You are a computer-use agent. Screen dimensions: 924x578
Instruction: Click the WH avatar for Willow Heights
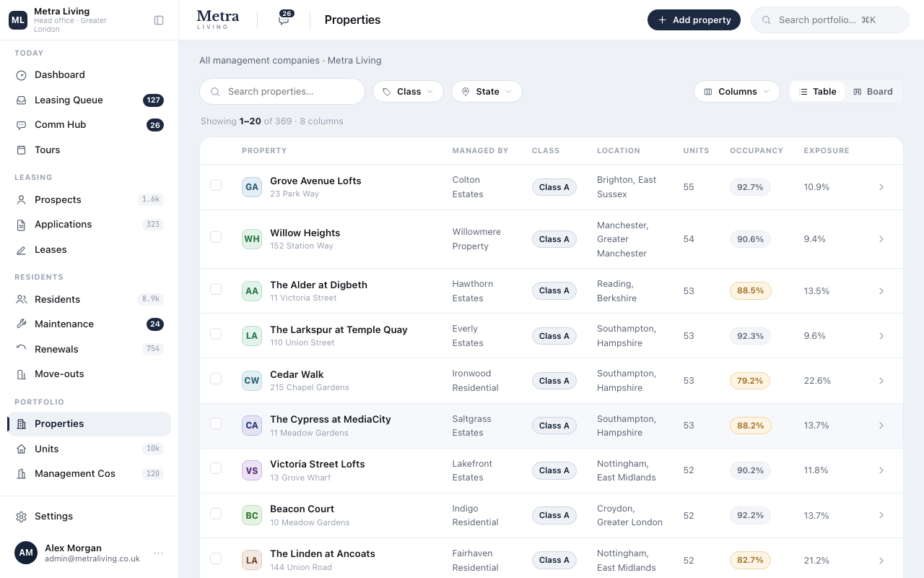pyautogui.click(x=252, y=239)
